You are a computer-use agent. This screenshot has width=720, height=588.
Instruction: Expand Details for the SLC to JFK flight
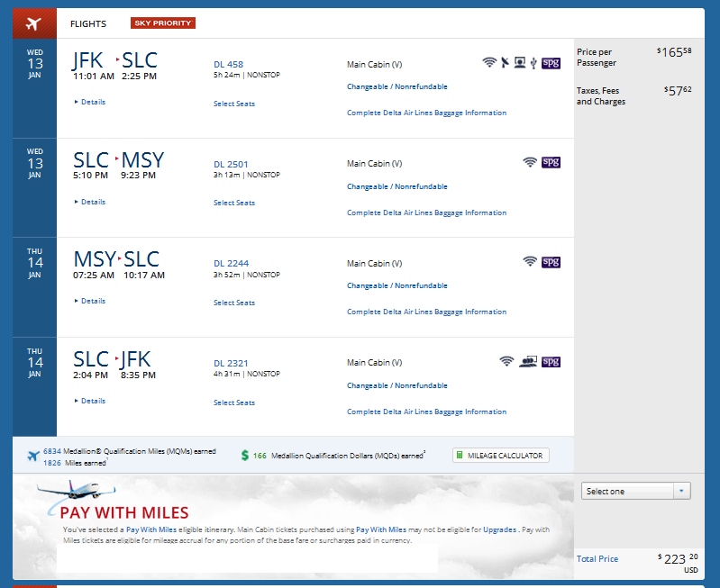tap(92, 401)
